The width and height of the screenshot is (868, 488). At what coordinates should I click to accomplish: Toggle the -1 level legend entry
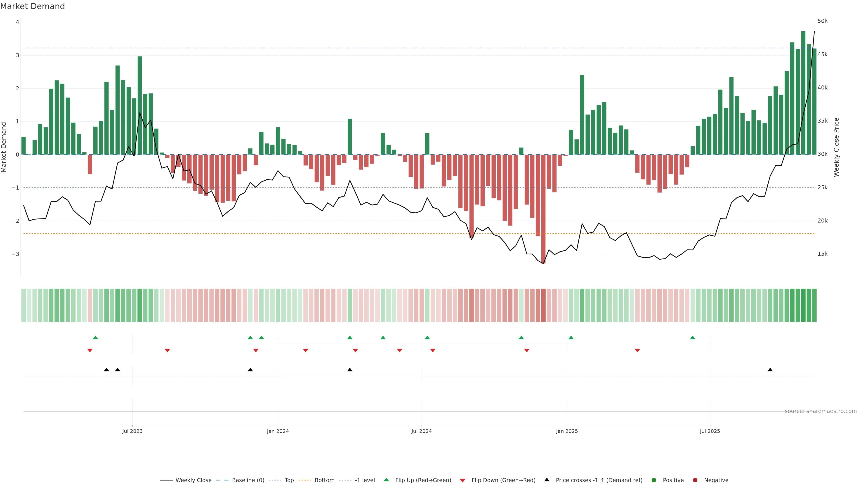[365, 480]
